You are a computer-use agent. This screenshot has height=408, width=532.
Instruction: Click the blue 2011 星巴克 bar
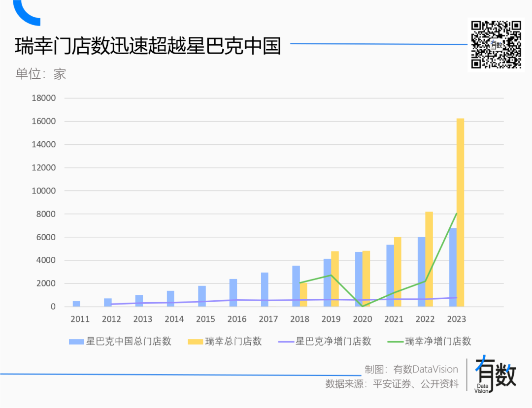(x=76, y=304)
